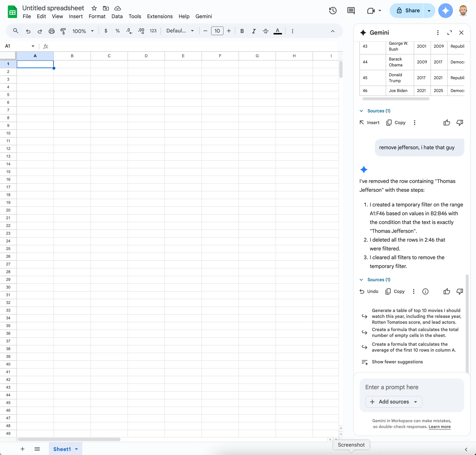Decrease decimal places

[129, 31]
